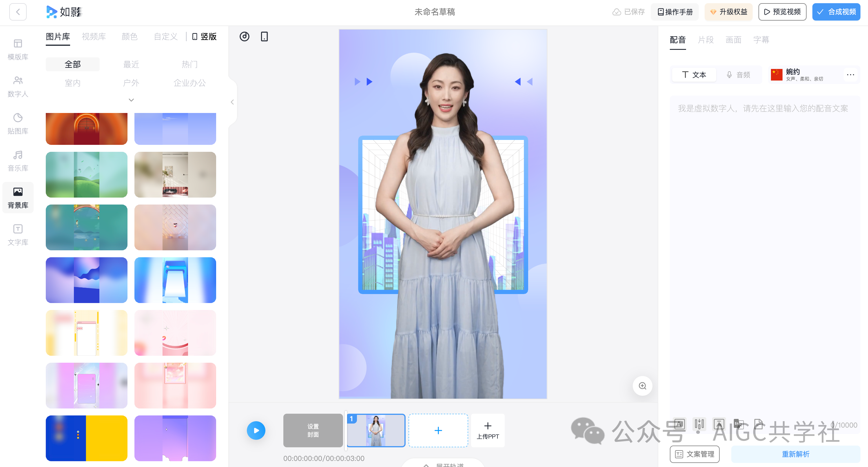868x467 pixels.
Task: Click the En translate icon below script box
Action: click(x=738, y=424)
